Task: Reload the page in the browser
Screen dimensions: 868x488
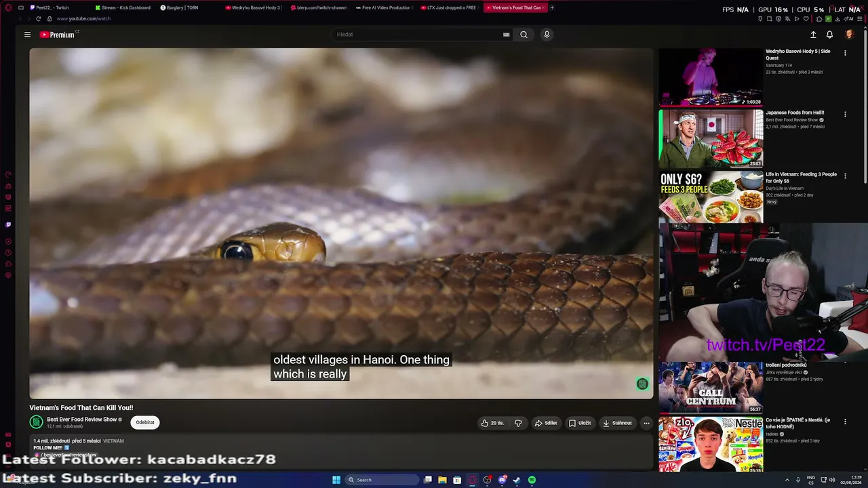Action: [x=38, y=19]
